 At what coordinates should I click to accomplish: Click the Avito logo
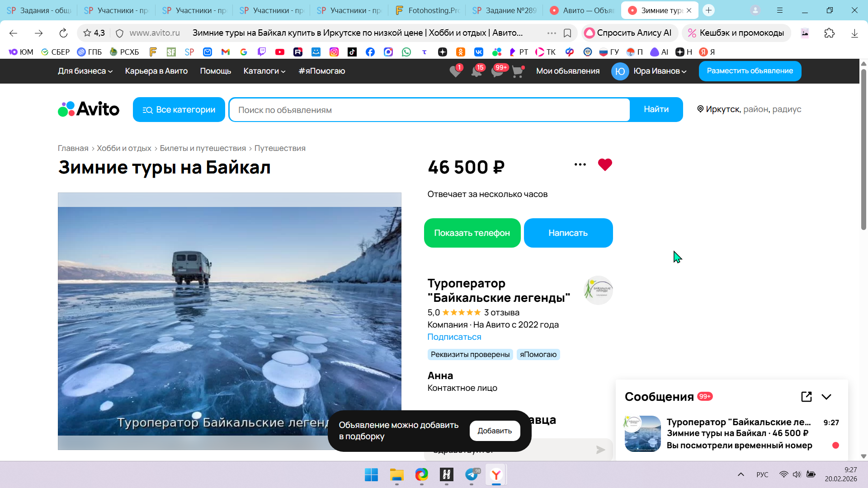[x=89, y=109]
